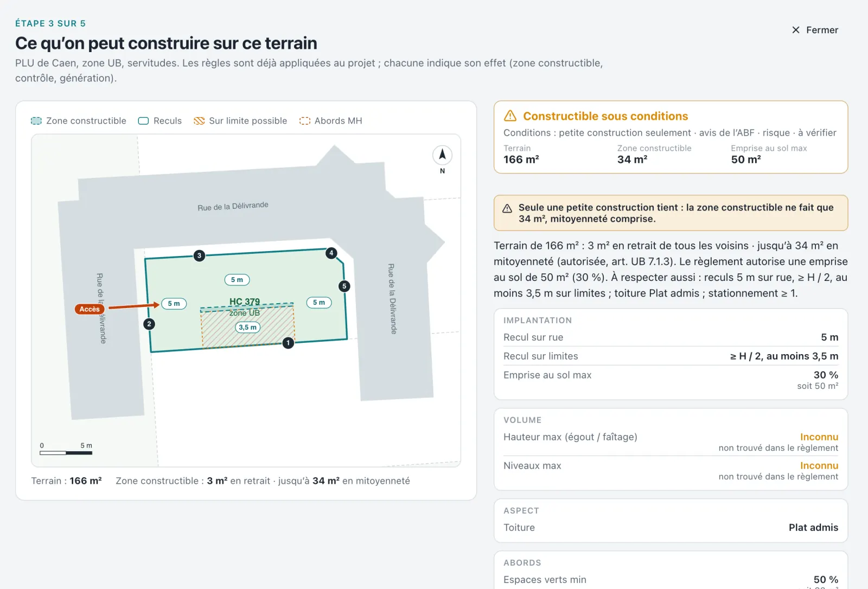868x589 pixels.
Task: Select boundary point marker 1 on the map
Action: point(288,343)
